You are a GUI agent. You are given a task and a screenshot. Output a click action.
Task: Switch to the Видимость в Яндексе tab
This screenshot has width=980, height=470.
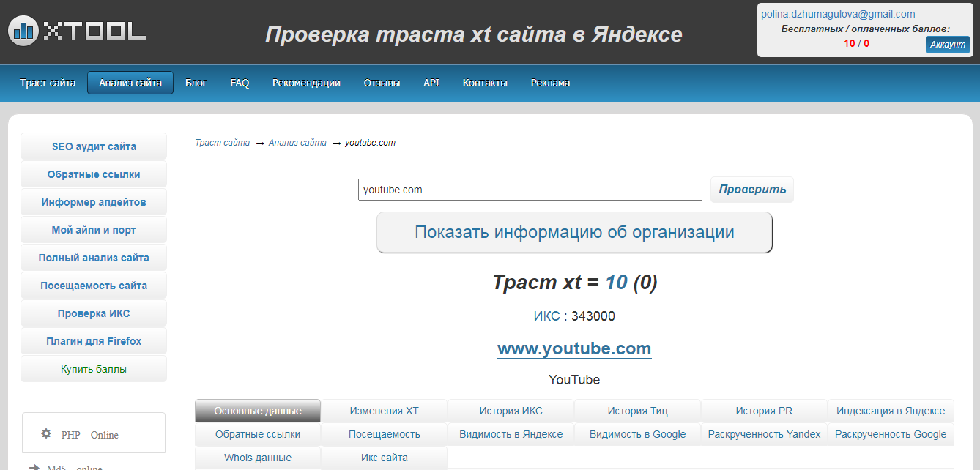click(x=511, y=434)
